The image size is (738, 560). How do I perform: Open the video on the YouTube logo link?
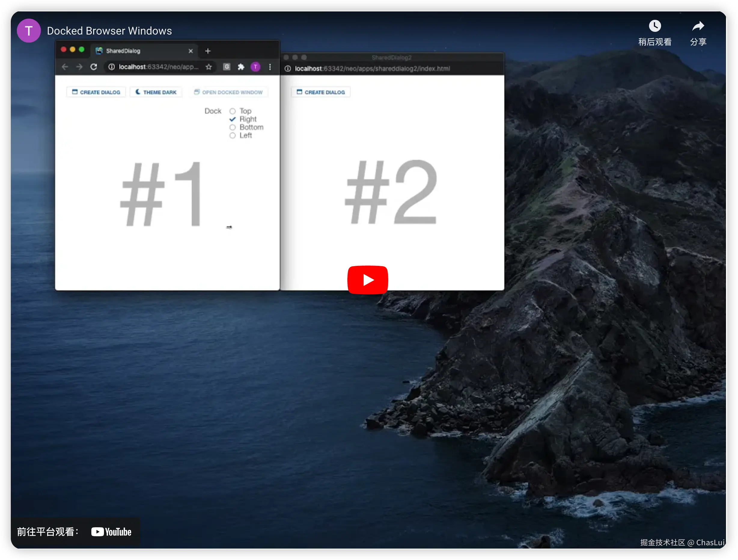click(x=111, y=532)
